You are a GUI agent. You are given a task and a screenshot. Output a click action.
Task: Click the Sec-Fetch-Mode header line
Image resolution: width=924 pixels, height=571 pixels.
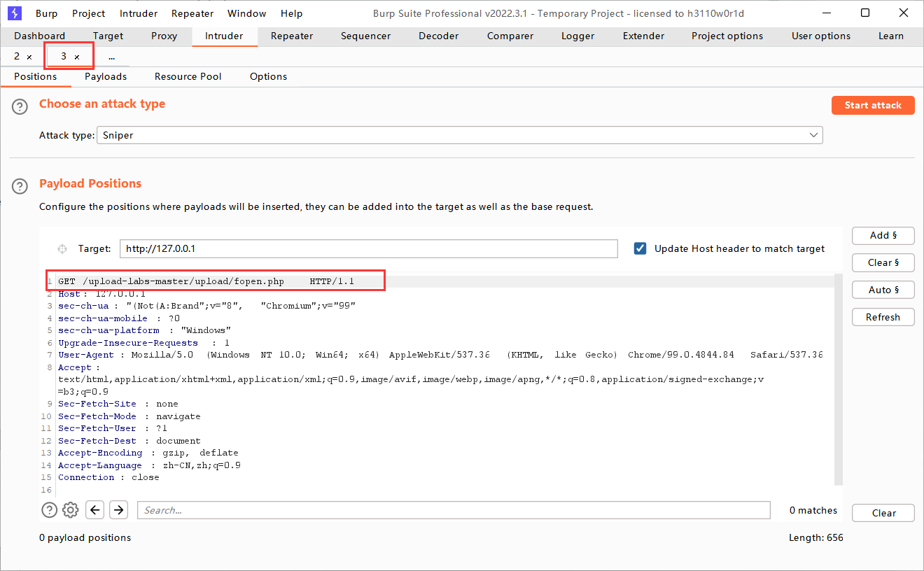click(129, 416)
